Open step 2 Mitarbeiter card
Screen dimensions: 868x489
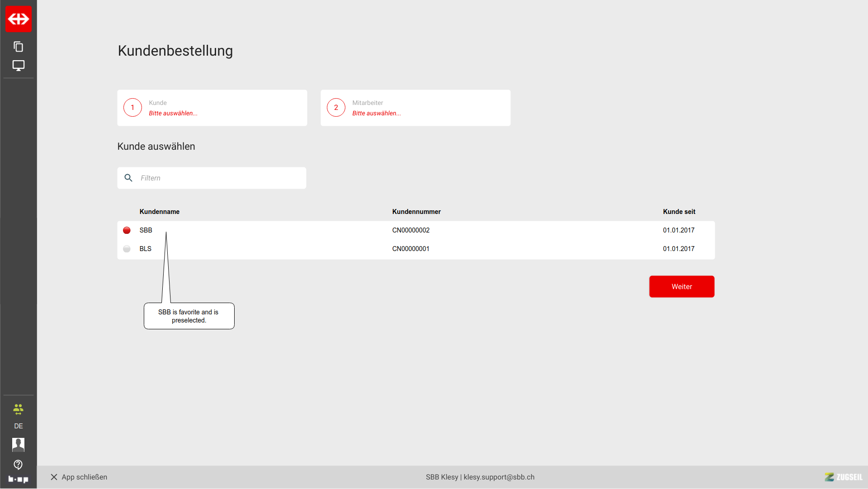pos(415,108)
